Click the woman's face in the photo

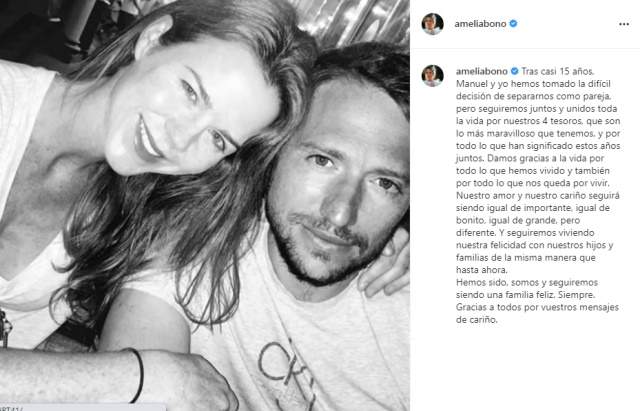186,108
